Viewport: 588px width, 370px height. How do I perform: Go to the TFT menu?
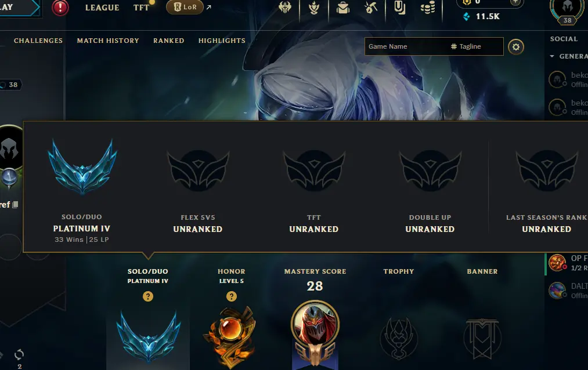(142, 8)
